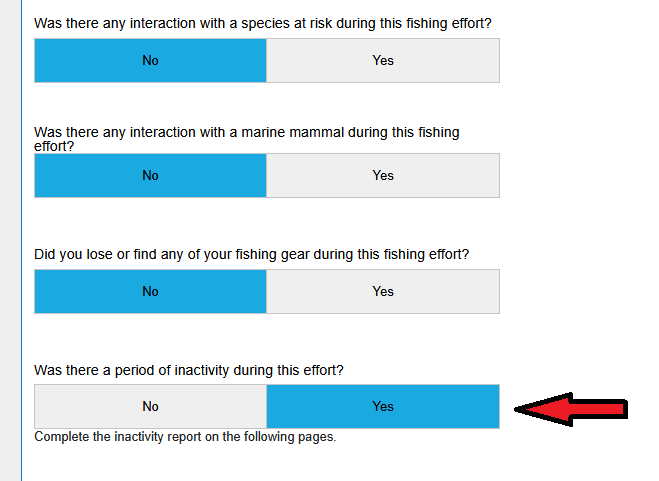Set period of inactivity to No

coord(150,406)
